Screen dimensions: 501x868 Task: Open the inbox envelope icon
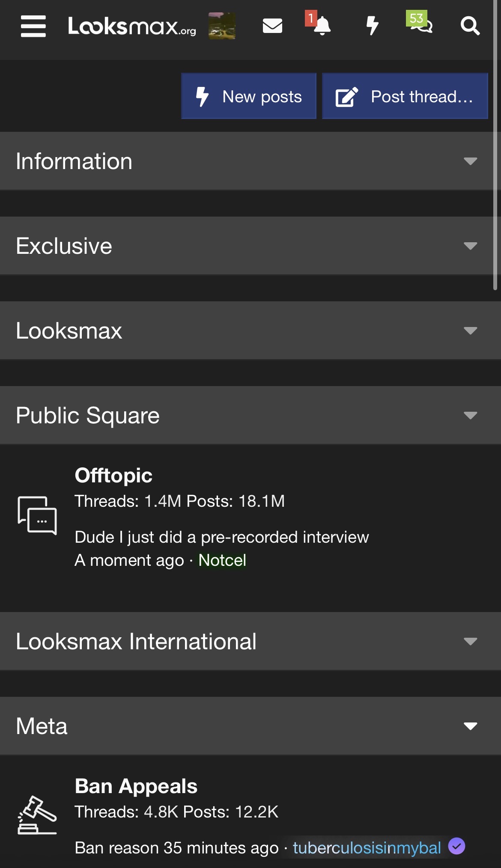(272, 26)
